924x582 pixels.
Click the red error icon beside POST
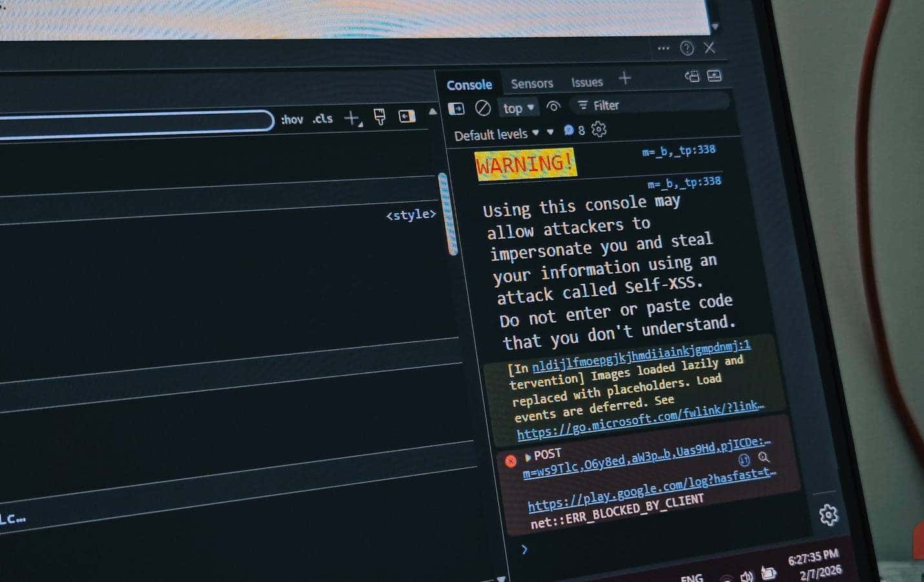(510, 460)
